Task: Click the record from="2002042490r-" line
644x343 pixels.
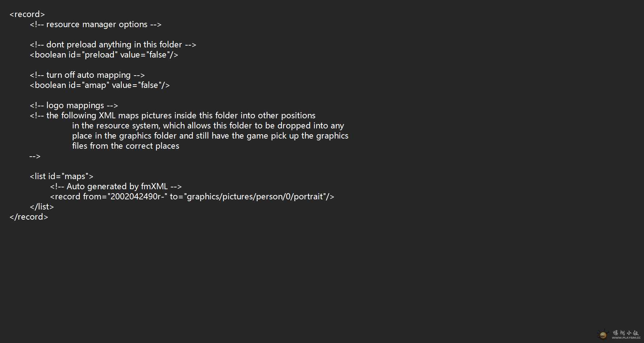Action: tap(192, 197)
